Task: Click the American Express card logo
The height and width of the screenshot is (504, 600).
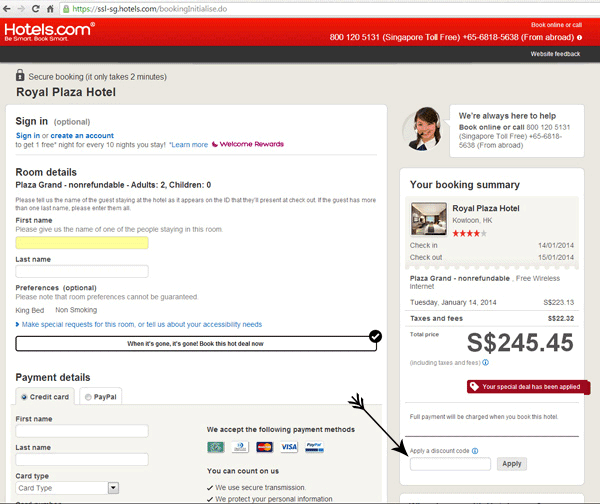Action: click(x=216, y=447)
